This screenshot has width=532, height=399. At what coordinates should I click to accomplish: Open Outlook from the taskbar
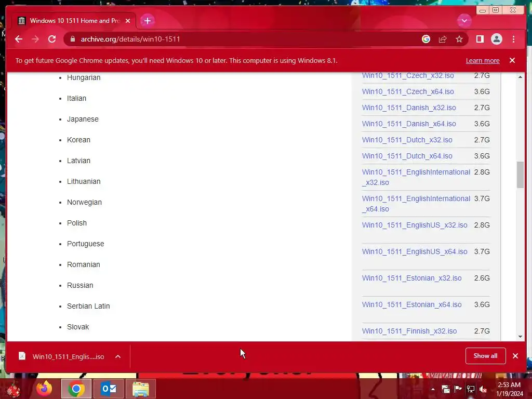pos(109,389)
